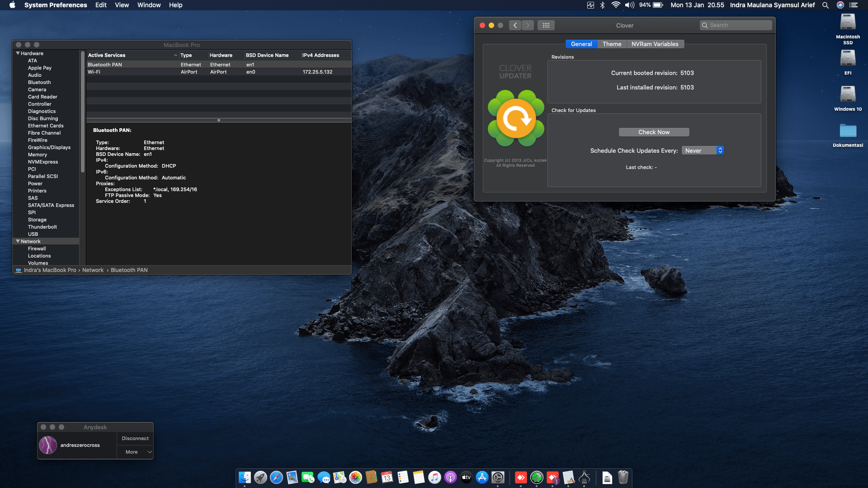868x488 pixels.
Task: Open System Preferences from the dock
Action: pyautogui.click(x=498, y=478)
